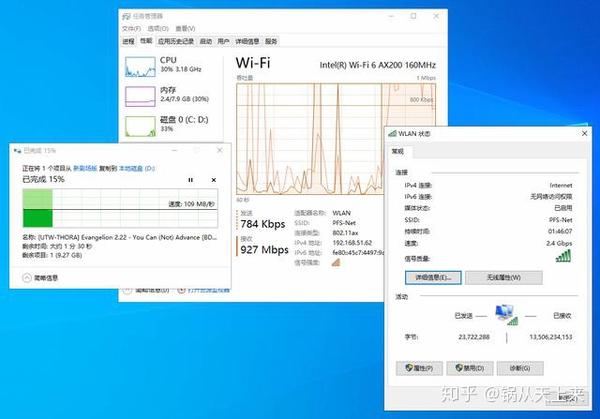Viewport: 600px width, 419px height.
Task: Maximize the Task Manager window
Action: pos(413,16)
